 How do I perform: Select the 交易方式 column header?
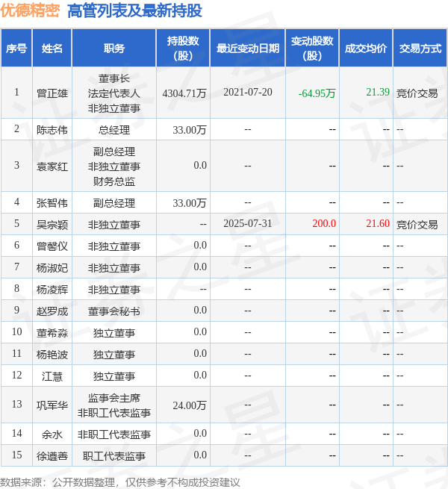pos(420,49)
